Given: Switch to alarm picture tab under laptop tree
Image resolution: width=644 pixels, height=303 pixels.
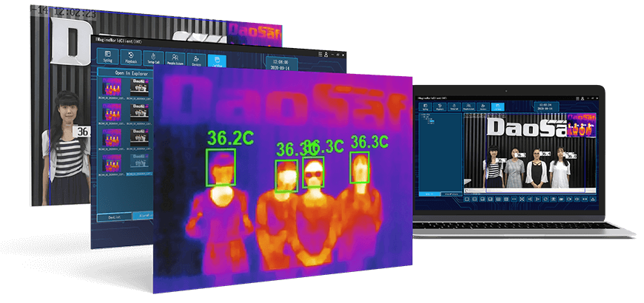Looking at the screenshot, I should 452,194.
